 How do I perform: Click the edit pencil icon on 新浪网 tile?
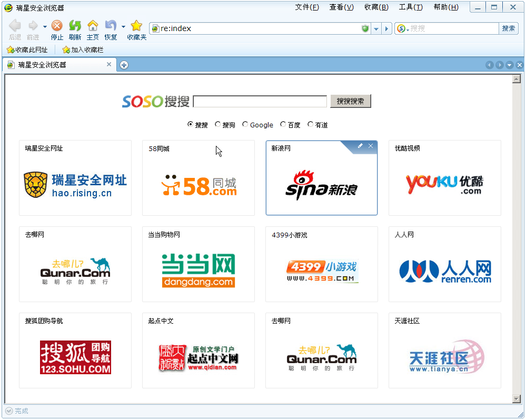[360, 146]
